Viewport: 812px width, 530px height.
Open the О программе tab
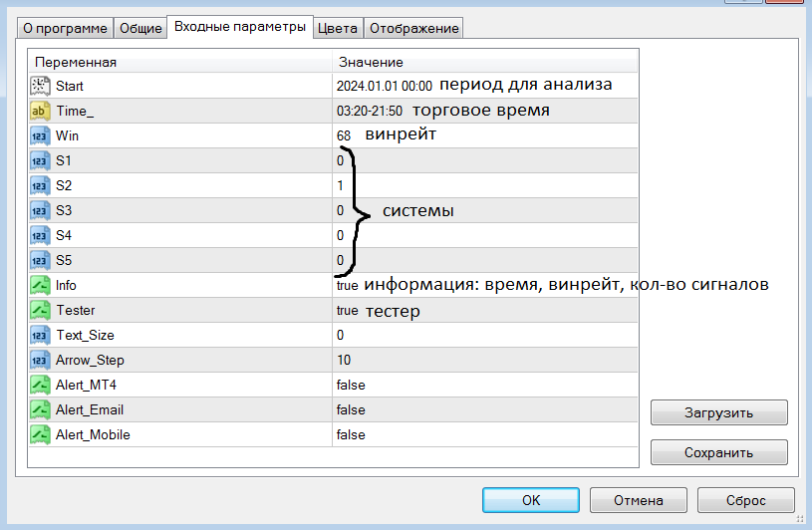point(65,28)
